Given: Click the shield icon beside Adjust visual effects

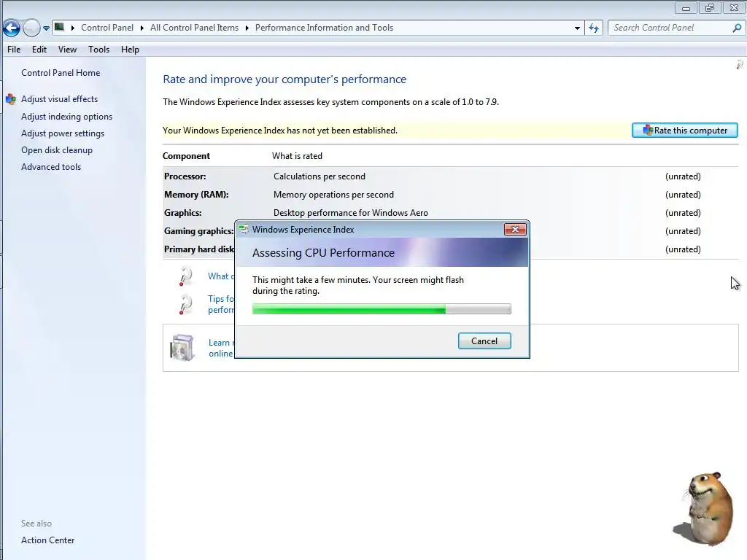Looking at the screenshot, I should click(11, 99).
